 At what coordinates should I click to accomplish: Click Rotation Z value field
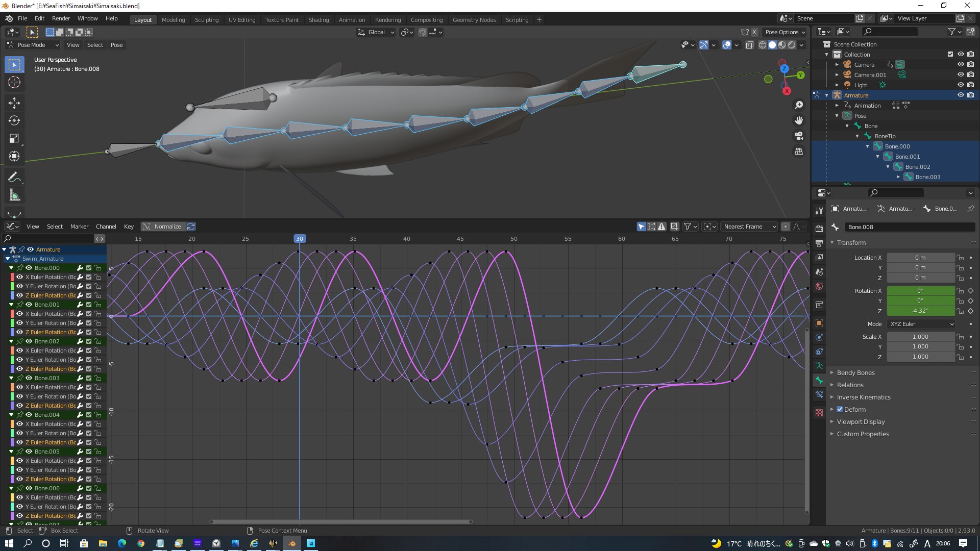click(x=920, y=311)
